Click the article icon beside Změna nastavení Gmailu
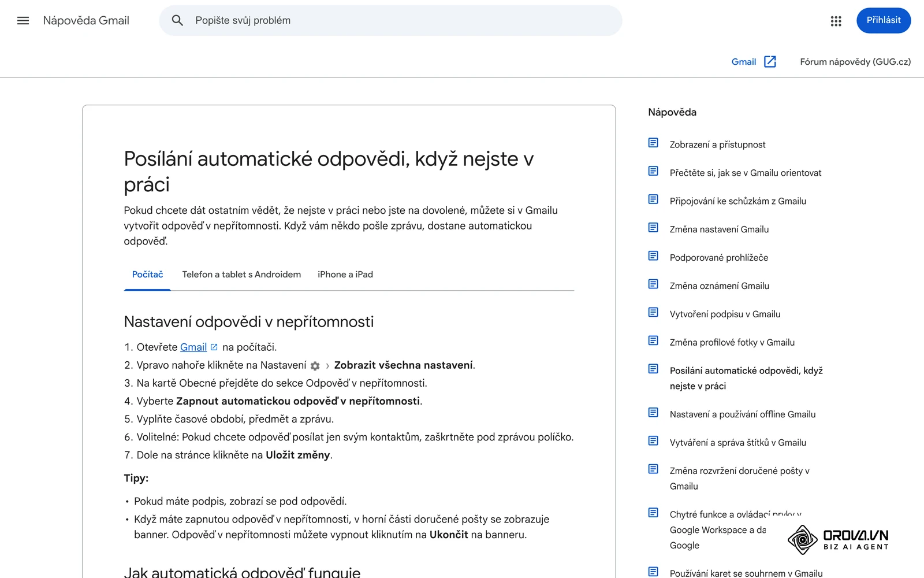Viewport: 924px width, 578px height. pos(653,228)
